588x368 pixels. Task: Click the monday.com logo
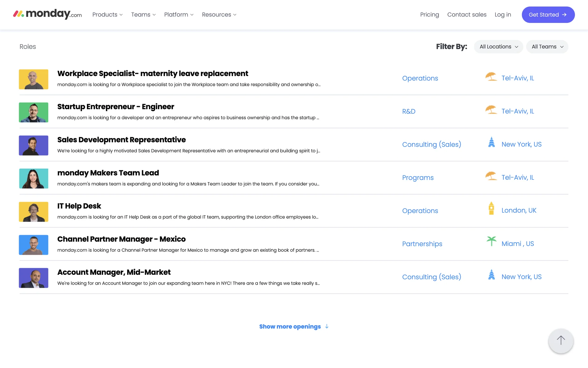pyautogui.click(x=47, y=14)
